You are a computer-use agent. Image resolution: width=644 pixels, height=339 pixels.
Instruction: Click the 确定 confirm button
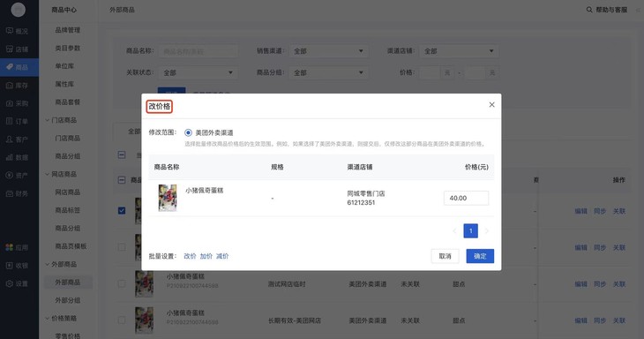(x=480, y=256)
